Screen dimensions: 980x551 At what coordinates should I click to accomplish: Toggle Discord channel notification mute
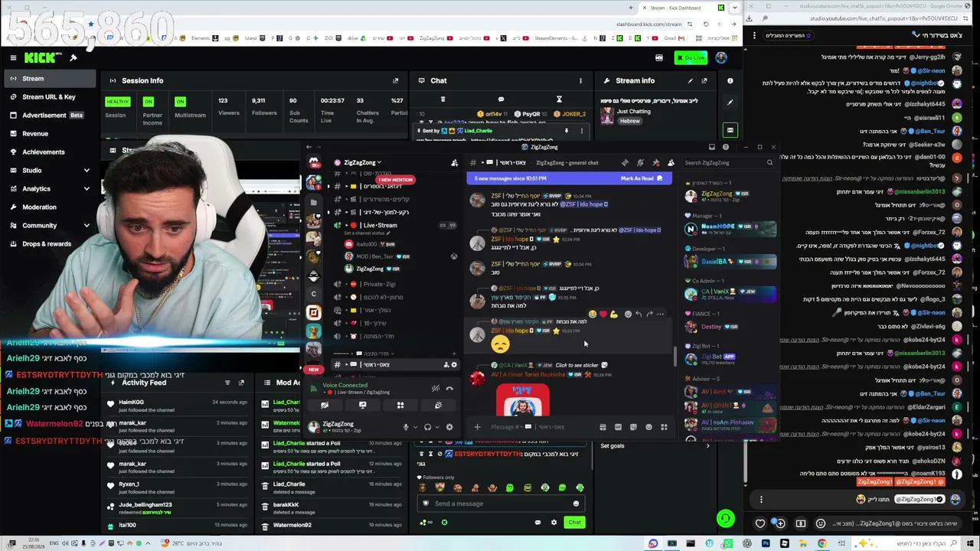tap(641, 162)
